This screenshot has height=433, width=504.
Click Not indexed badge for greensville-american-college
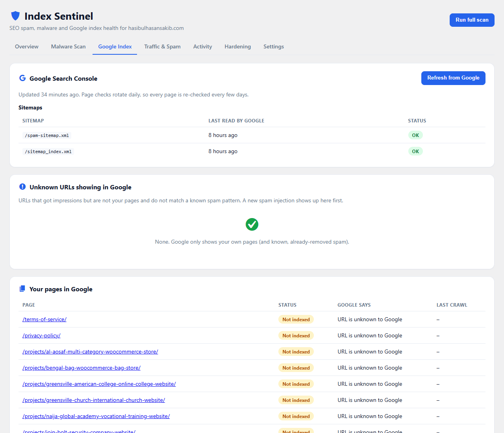coord(296,384)
